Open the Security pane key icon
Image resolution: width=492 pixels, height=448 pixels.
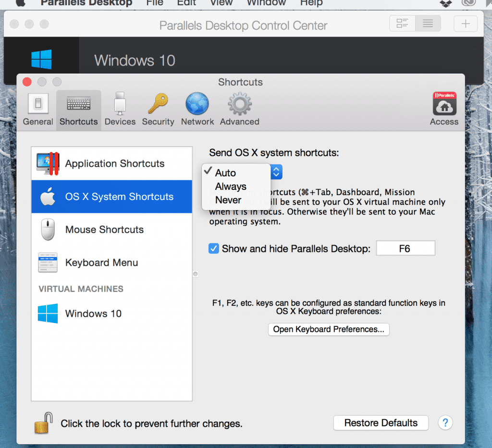(158, 103)
